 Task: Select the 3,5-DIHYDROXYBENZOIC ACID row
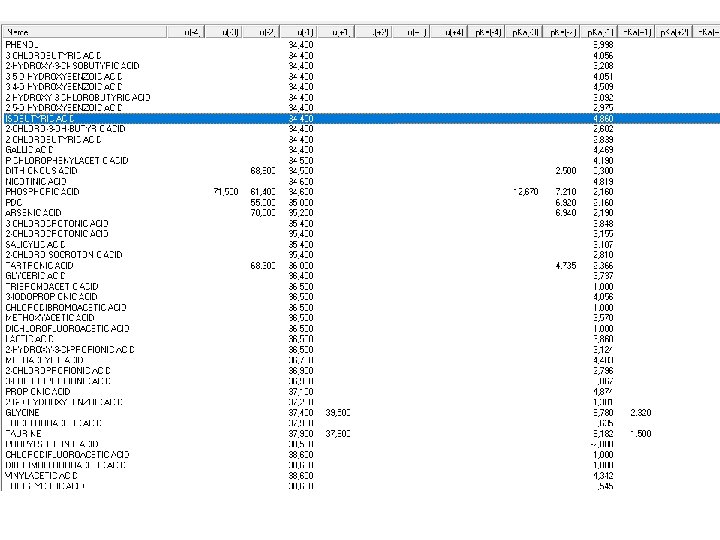pyautogui.click(x=362, y=76)
